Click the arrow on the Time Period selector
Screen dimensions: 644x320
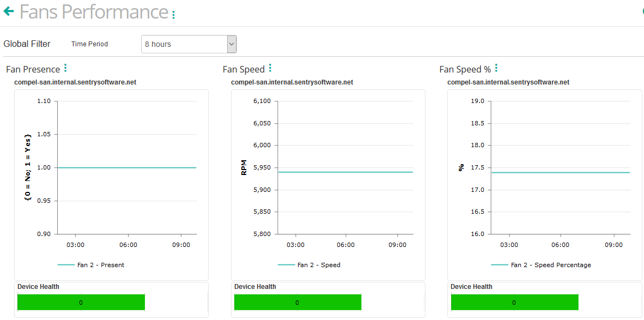pos(231,44)
